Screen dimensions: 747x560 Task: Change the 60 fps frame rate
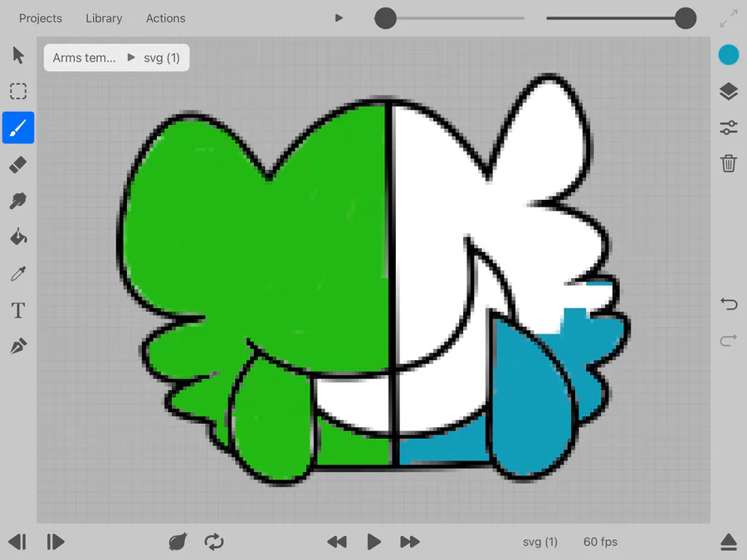[600, 542]
